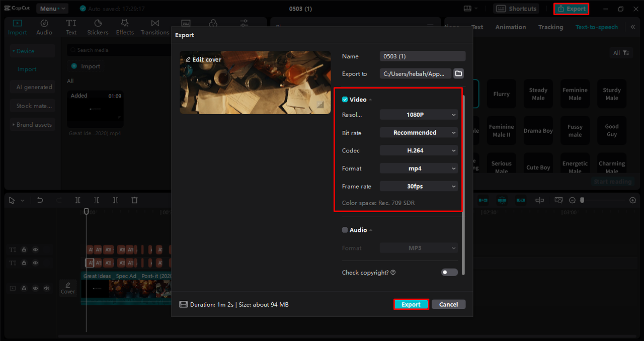Image resolution: width=644 pixels, height=341 pixels.
Task: Toggle main track magnet icon
Action: tap(483, 200)
